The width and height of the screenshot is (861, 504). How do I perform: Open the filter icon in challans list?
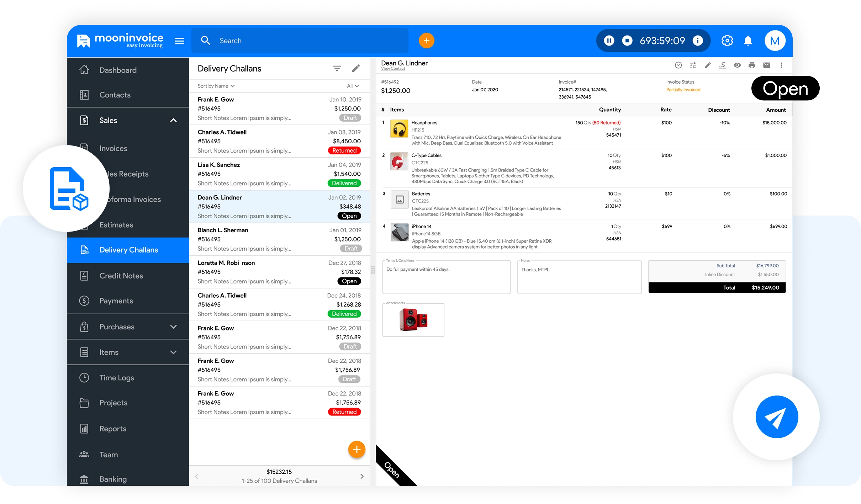tap(337, 68)
